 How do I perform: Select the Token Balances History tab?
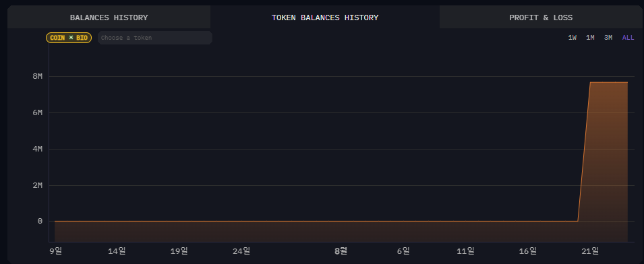tap(325, 18)
